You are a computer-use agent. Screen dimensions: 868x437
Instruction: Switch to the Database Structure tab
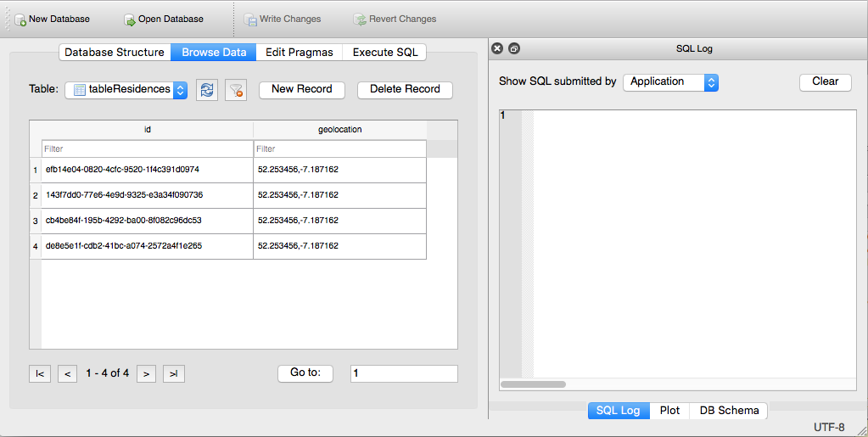coord(115,52)
